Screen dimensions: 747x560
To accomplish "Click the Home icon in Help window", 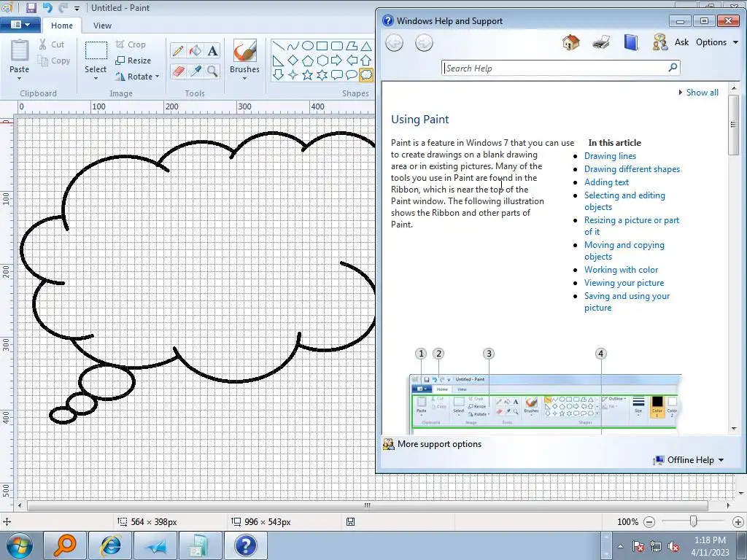I will click(570, 42).
